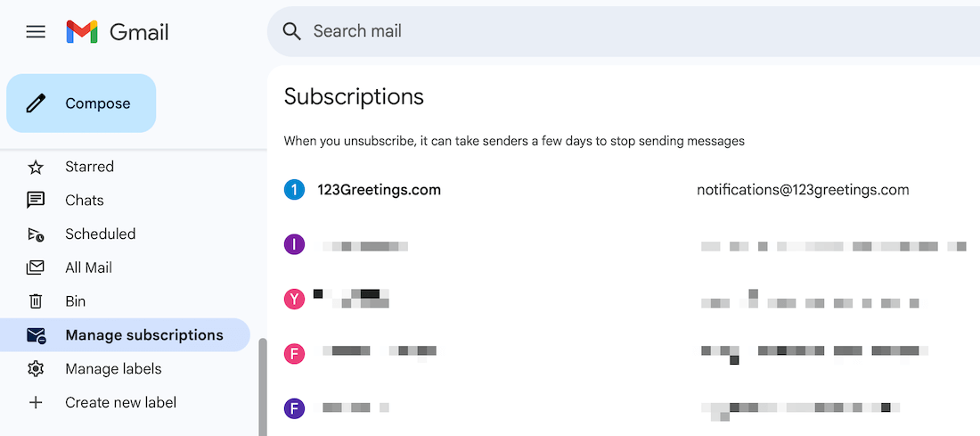Screen dimensions: 980x436
Task: Open All Mail folder
Action: coord(88,267)
